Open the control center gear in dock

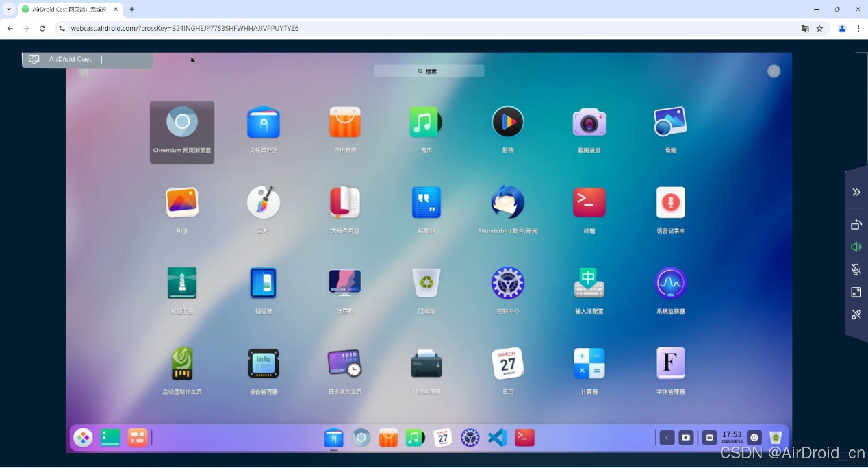click(x=470, y=438)
